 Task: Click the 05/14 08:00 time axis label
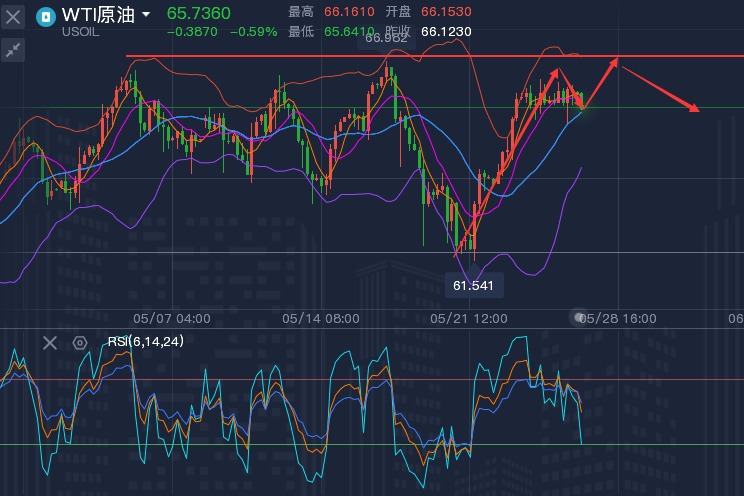click(x=320, y=318)
